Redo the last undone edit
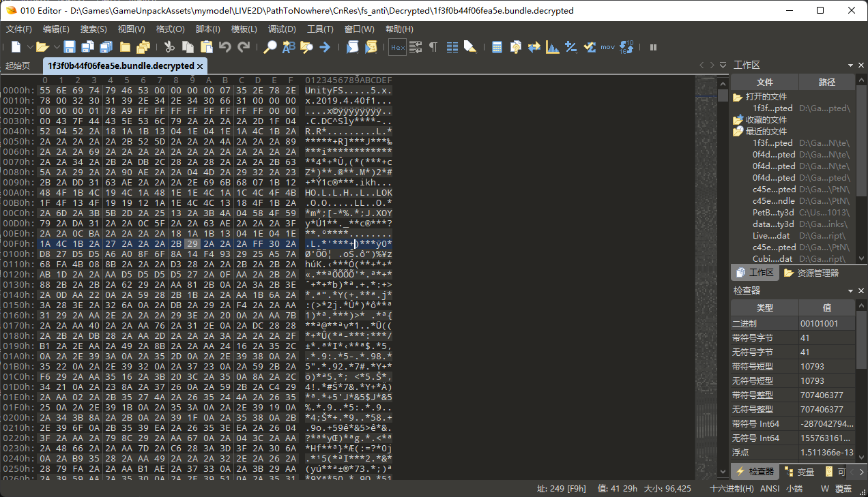This screenshot has height=497, width=868. coord(244,47)
